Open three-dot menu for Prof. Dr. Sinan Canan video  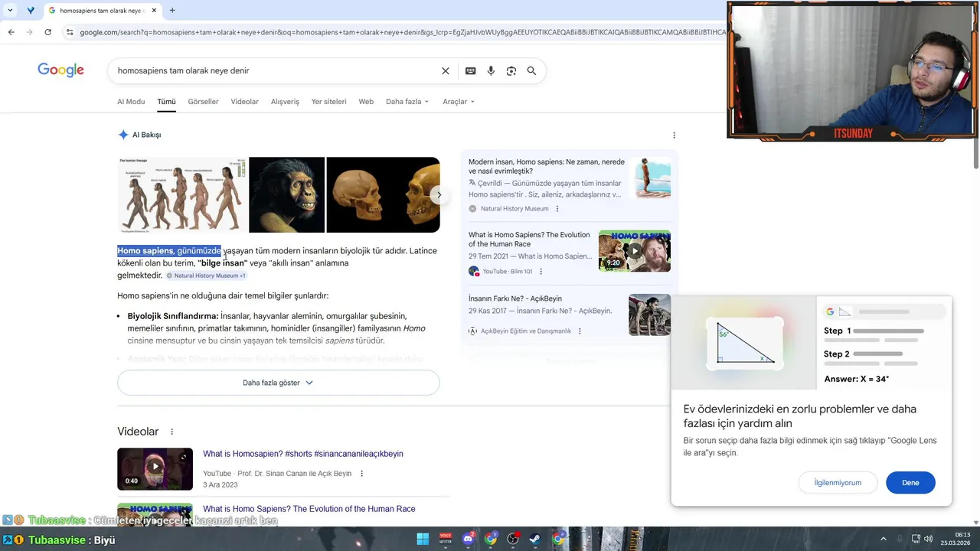click(x=362, y=474)
